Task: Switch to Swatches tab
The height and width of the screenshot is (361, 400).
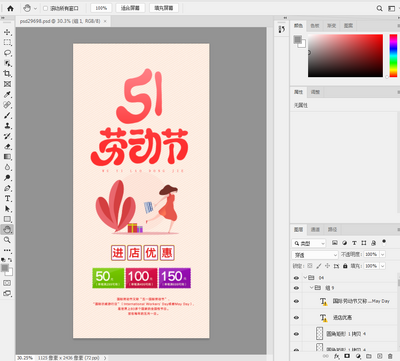Action: point(315,26)
